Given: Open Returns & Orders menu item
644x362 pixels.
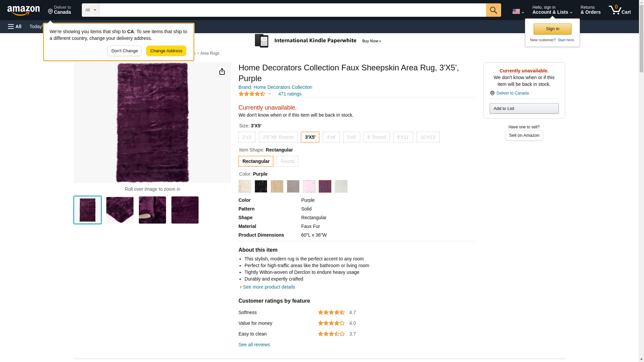Looking at the screenshot, I should (x=590, y=10).
